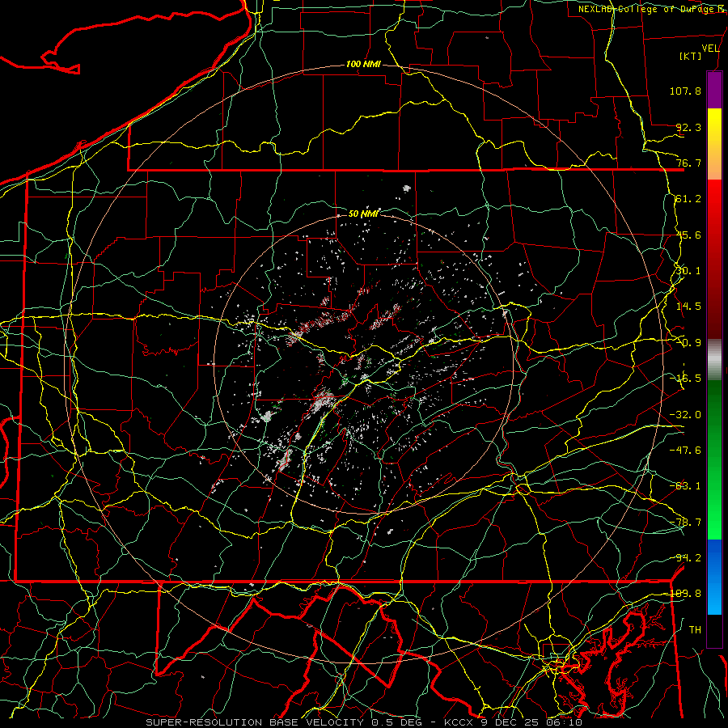Click the -94.2 velocity scale value
The width and height of the screenshot is (728, 728).
(x=685, y=558)
